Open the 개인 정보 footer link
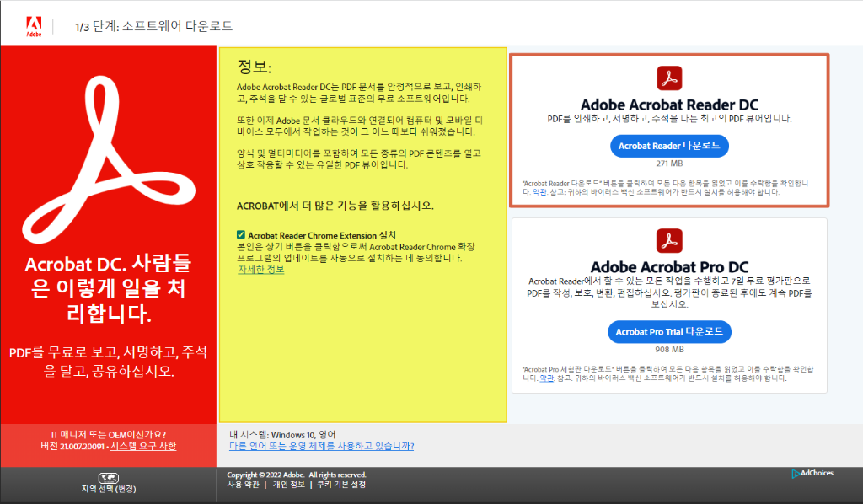The width and height of the screenshot is (863, 504). point(288,485)
